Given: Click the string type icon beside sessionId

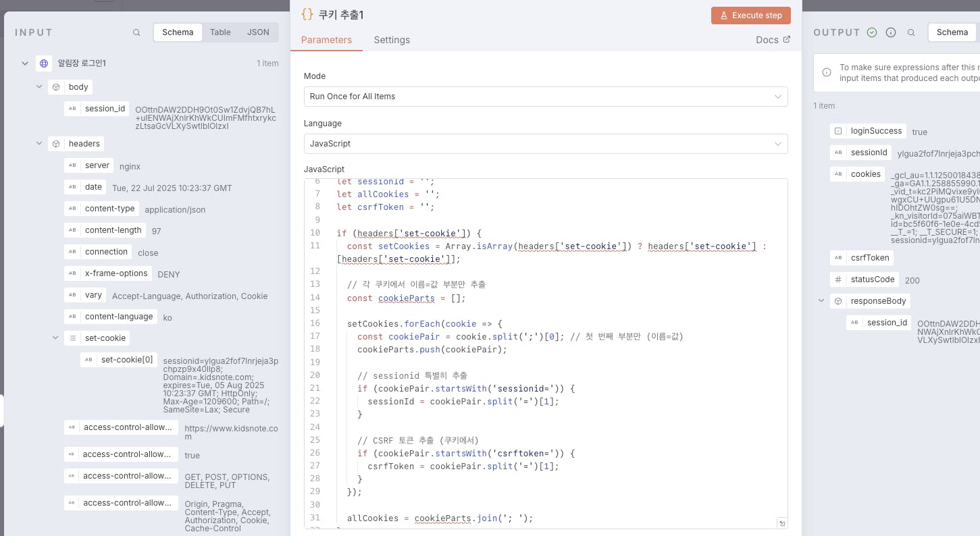Looking at the screenshot, I should click(838, 153).
